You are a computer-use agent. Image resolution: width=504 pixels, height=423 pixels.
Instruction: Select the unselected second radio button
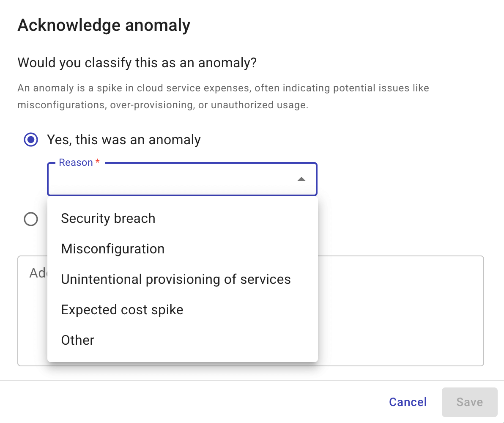tap(31, 219)
